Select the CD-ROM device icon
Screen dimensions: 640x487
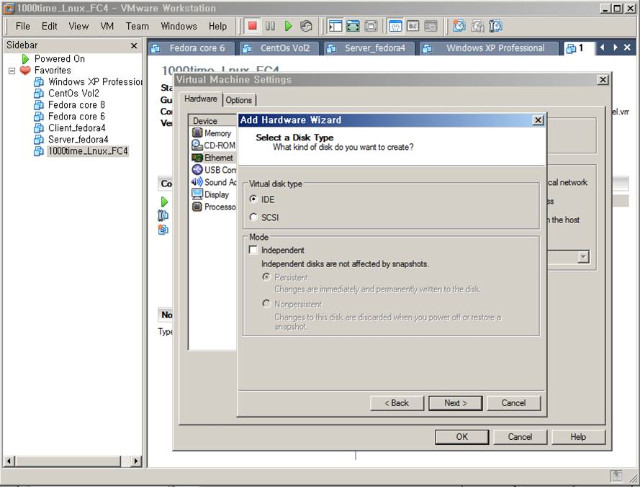pyautogui.click(x=197, y=145)
